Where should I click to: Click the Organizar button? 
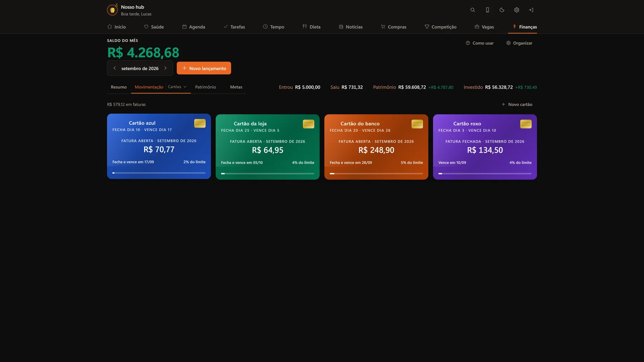[519, 43]
